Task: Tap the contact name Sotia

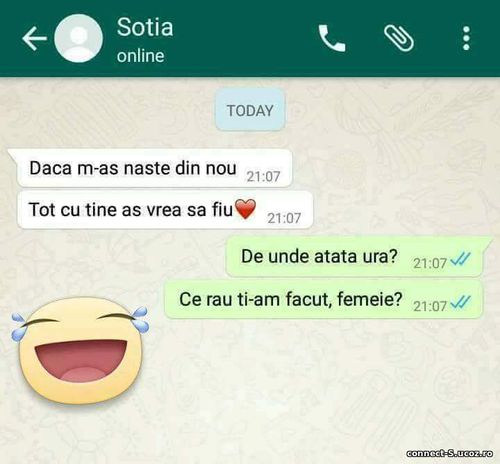Action: (145, 27)
